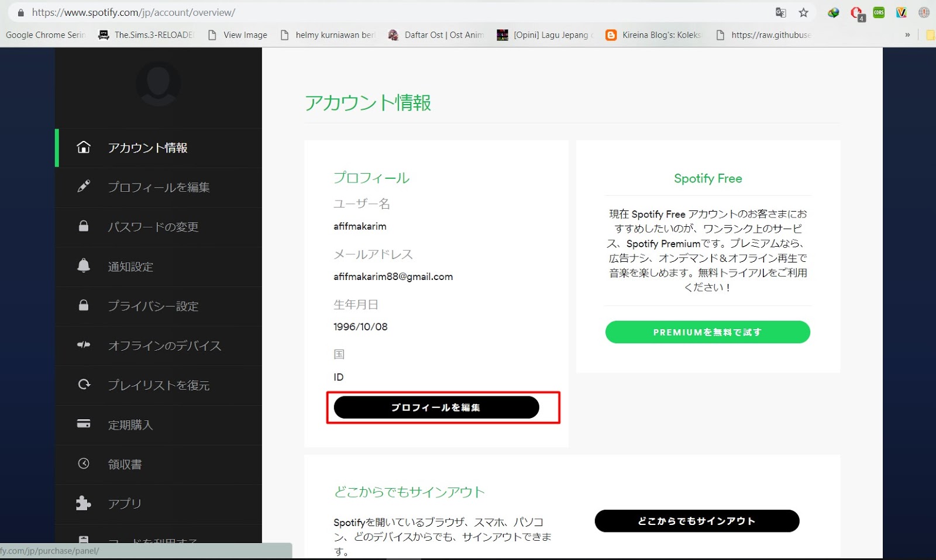936x560 pixels.
Task: Bookmark this page with the star icon
Action: [x=804, y=12]
